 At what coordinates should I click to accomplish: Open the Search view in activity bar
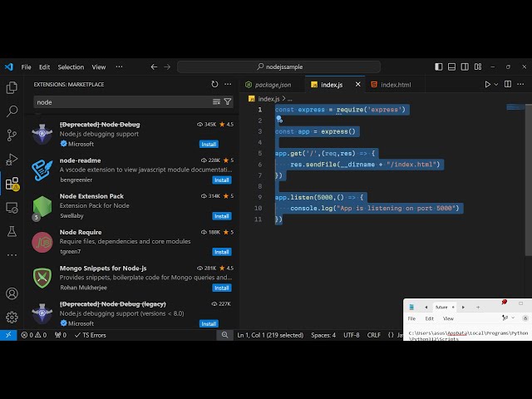tap(12, 111)
